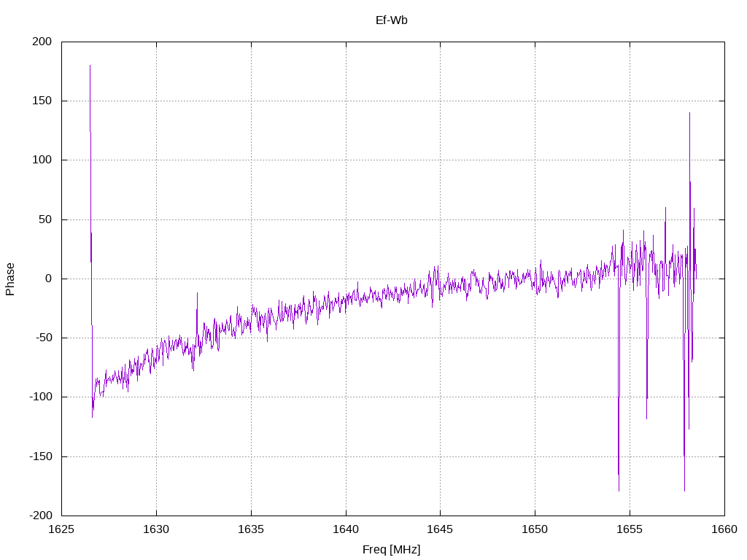
Task: Click x-axis tick label 1655
Action: tap(630, 529)
